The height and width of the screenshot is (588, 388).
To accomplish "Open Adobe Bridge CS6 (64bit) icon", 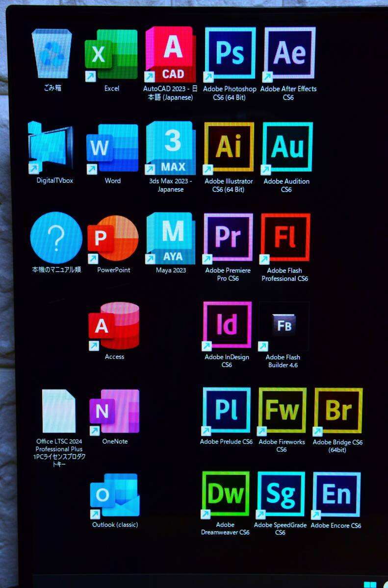I will coord(338,411).
